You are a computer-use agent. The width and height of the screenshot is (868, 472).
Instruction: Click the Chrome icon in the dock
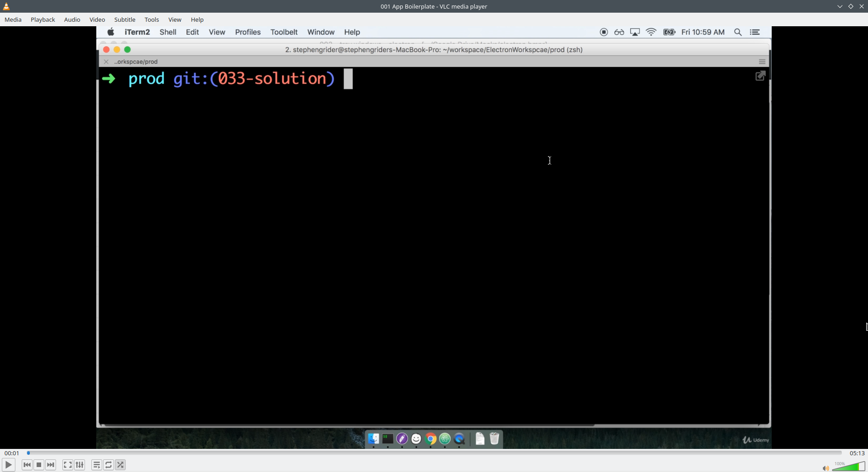(431, 439)
